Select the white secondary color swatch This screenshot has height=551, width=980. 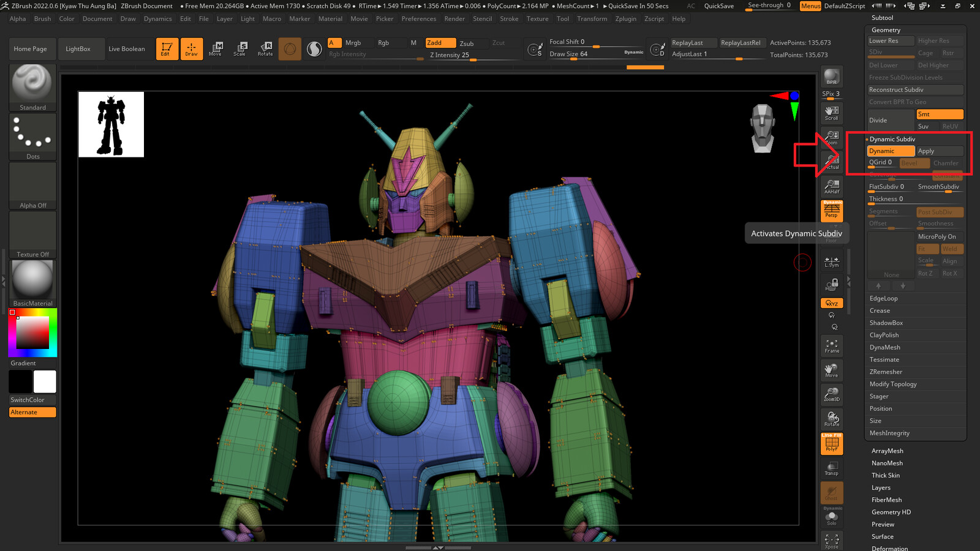[45, 381]
